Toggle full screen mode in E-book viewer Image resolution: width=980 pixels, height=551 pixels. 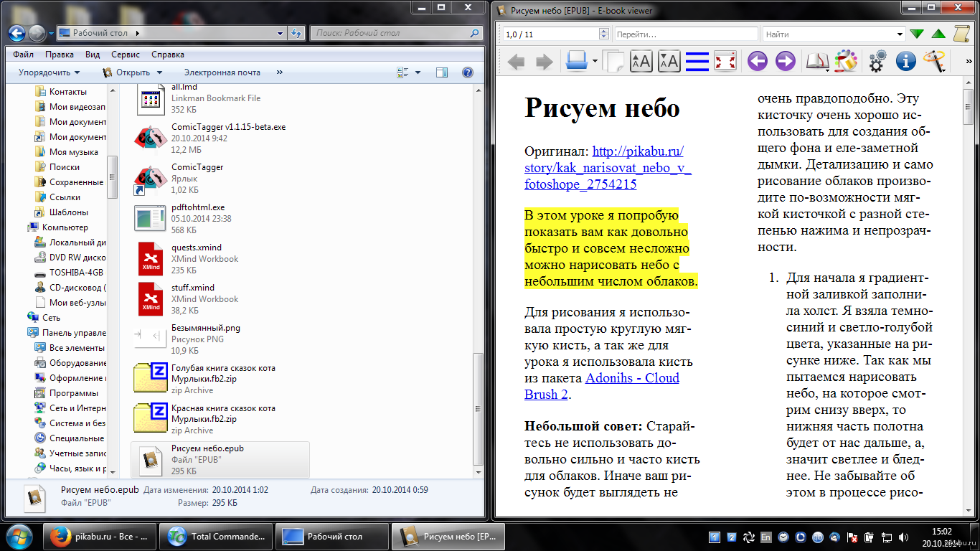pos(725,62)
